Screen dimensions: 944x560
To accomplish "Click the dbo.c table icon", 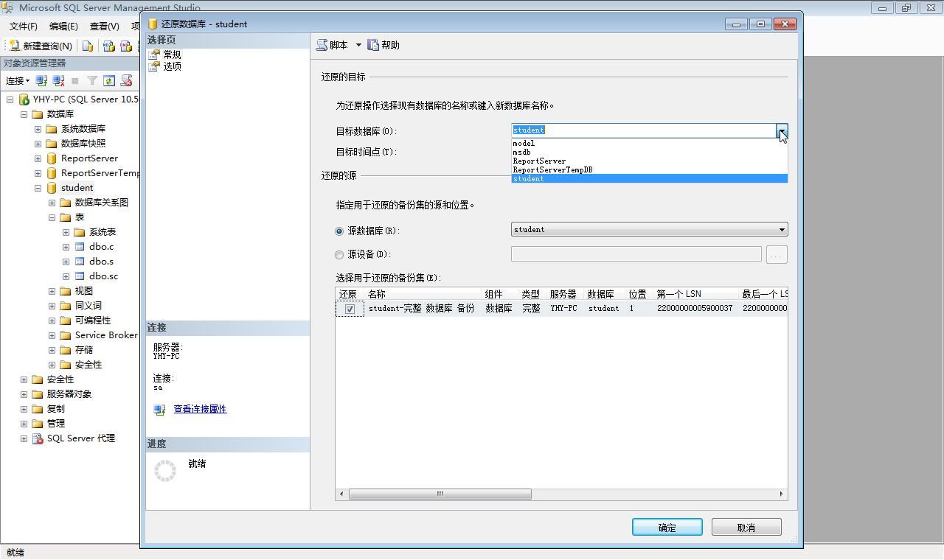I will (80, 247).
